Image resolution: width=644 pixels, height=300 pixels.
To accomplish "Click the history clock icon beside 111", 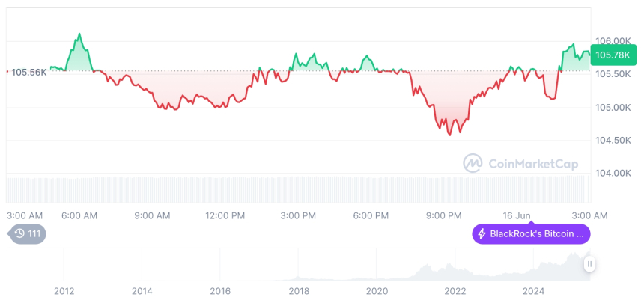I will click(20, 234).
